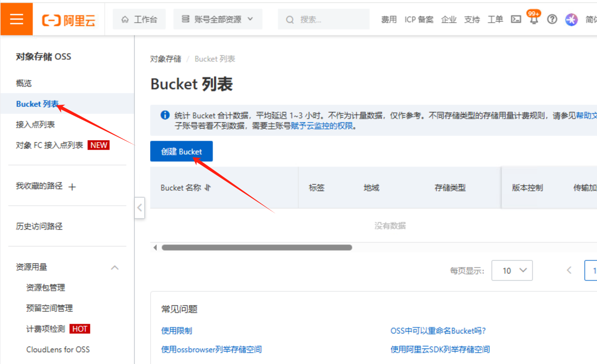597x364 pixels.
Task: Sort by Bucket name icon
Action: pyautogui.click(x=207, y=188)
